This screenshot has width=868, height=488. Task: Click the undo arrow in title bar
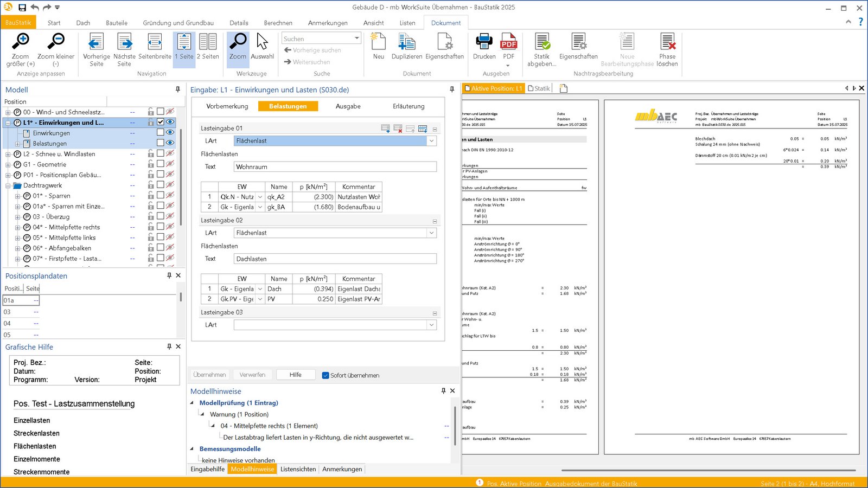click(35, 8)
